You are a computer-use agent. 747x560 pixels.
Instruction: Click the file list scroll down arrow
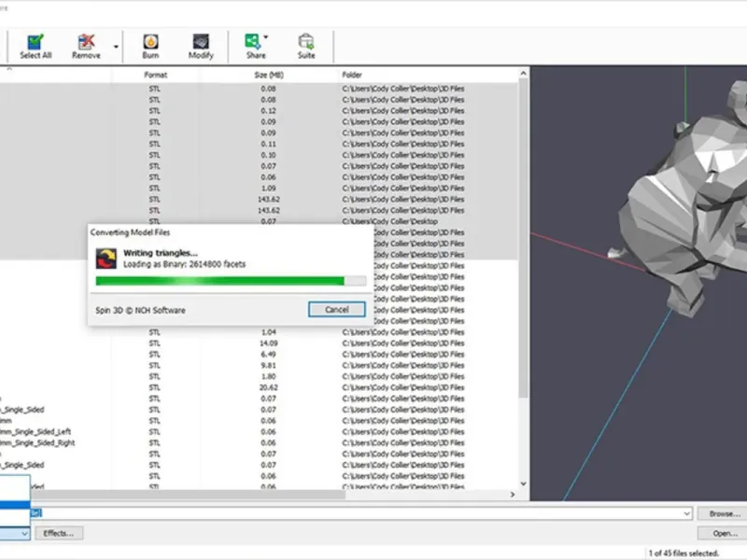[x=523, y=483]
